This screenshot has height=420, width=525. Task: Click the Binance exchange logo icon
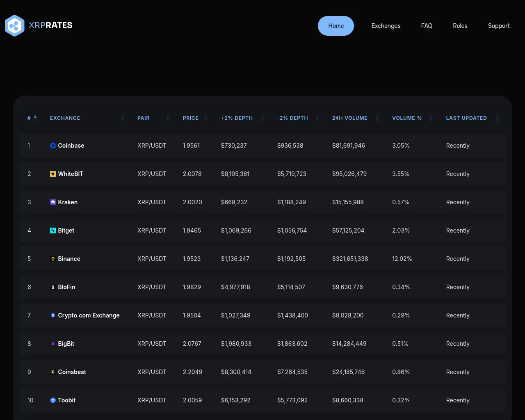click(53, 259)
